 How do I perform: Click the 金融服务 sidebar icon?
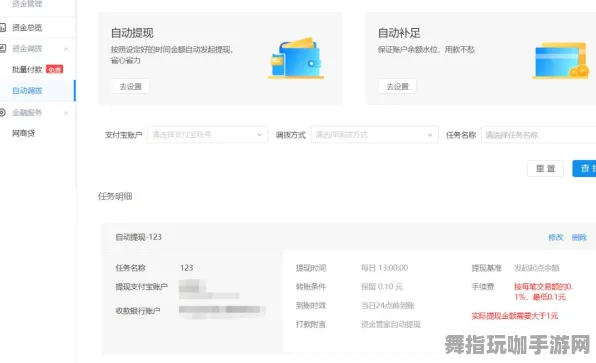(3, 113)
